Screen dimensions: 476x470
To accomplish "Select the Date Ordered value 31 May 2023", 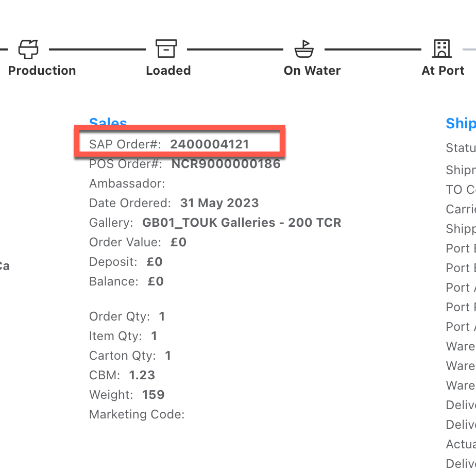I will click(219, 203).
